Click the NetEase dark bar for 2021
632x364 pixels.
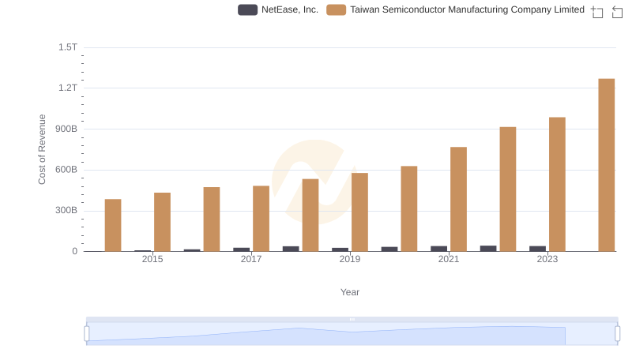(x=439, y=249)
